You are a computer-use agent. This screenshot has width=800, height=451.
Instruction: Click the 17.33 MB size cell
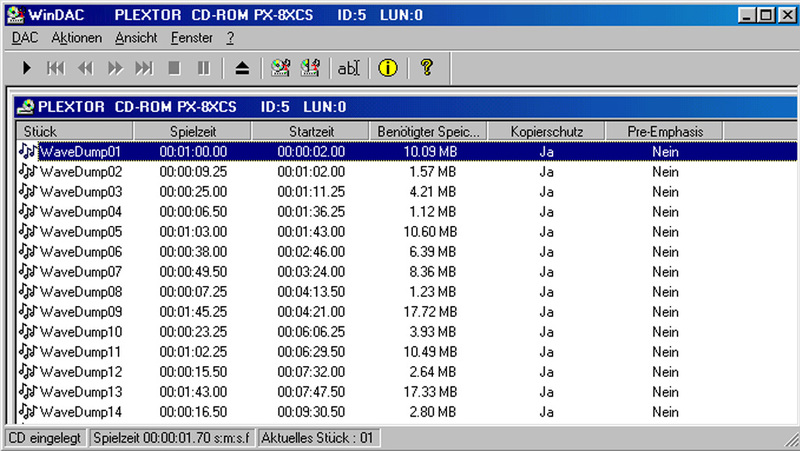point(430,391)
